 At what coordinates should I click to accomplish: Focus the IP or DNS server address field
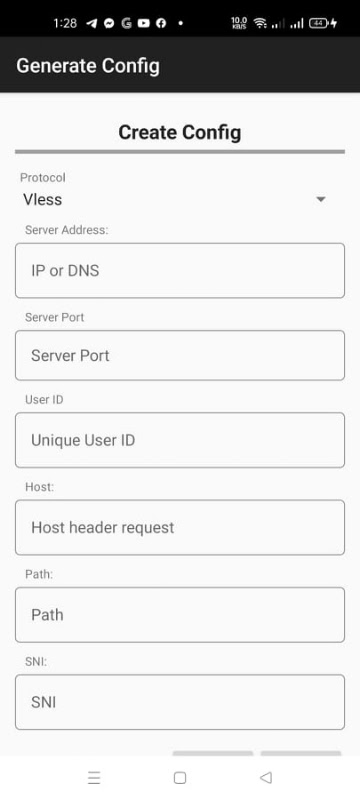tap(179, 270)
